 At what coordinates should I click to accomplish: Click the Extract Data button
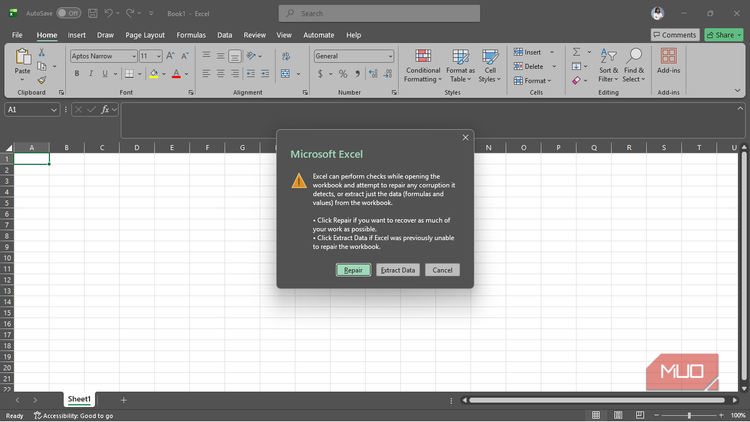pos(397,270)
